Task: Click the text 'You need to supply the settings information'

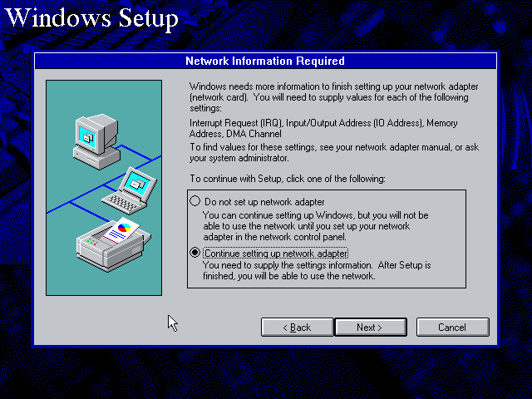Action: (x=288, y=265)
